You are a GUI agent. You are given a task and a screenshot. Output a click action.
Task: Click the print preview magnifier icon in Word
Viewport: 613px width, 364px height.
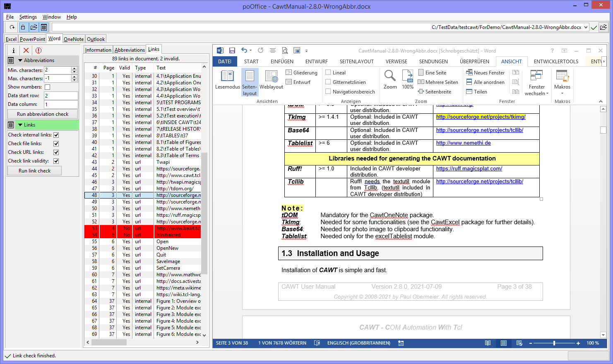tap(285, 50)
